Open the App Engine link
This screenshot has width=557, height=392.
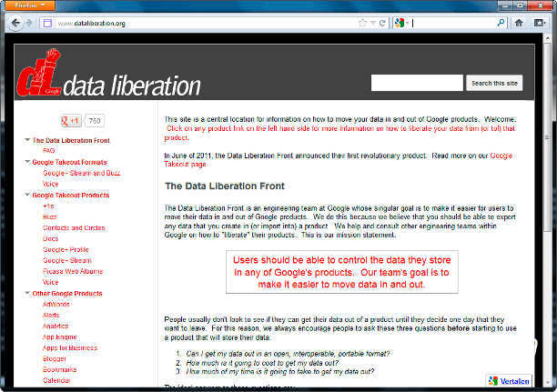[60, 337]
